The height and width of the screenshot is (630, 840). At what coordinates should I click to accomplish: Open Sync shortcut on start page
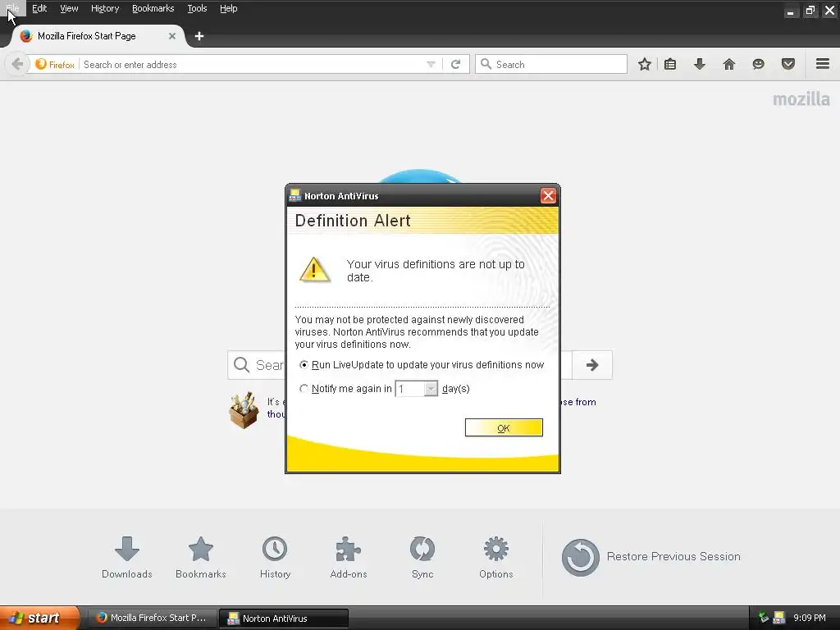pyautogui.click(x=422, y=558)
